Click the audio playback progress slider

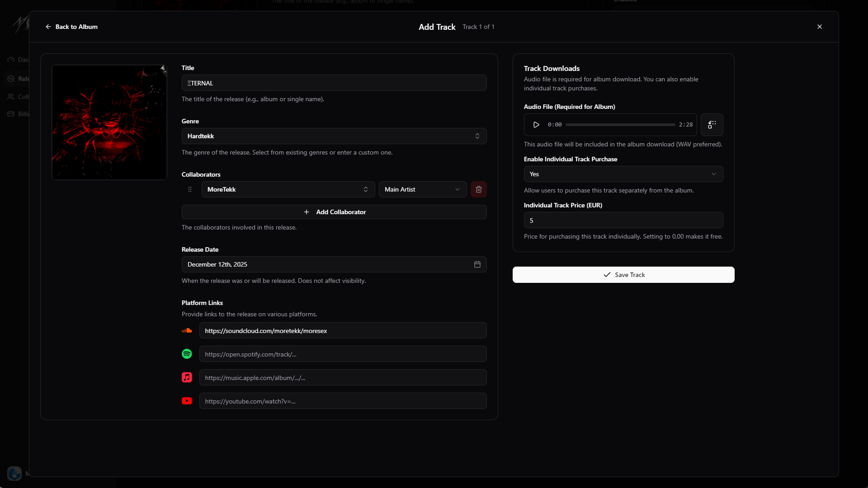click(x=619, y=124)
